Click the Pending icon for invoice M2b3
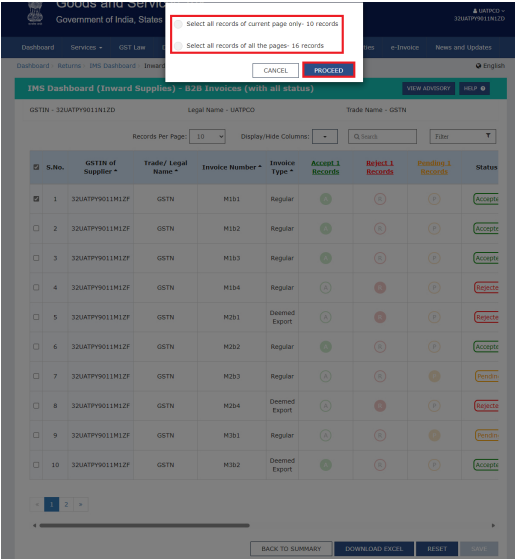Image resolution: width=515 pixels, height=559 pixels. pyautogui.click(x=434, y=376)
